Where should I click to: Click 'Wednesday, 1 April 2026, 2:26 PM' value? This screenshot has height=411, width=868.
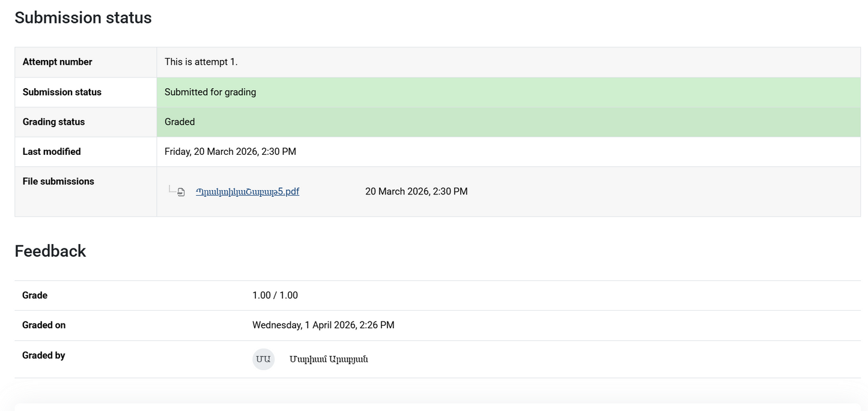[323, 325]
